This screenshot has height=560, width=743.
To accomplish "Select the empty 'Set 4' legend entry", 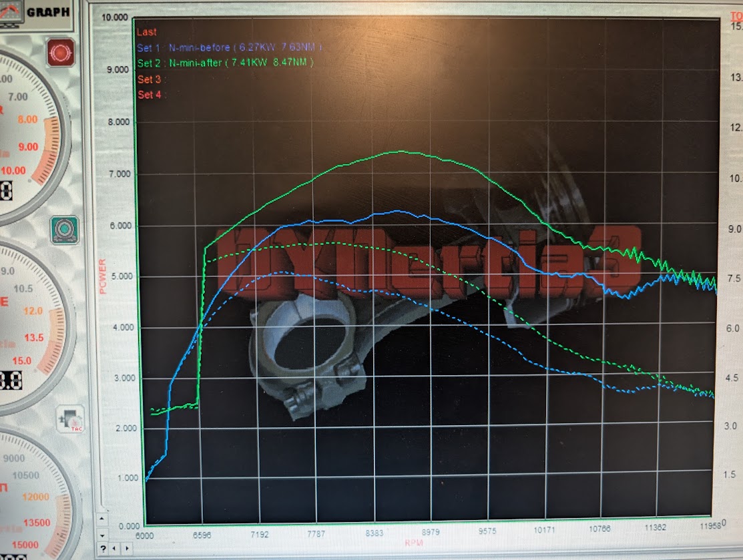I will [150, 95].
